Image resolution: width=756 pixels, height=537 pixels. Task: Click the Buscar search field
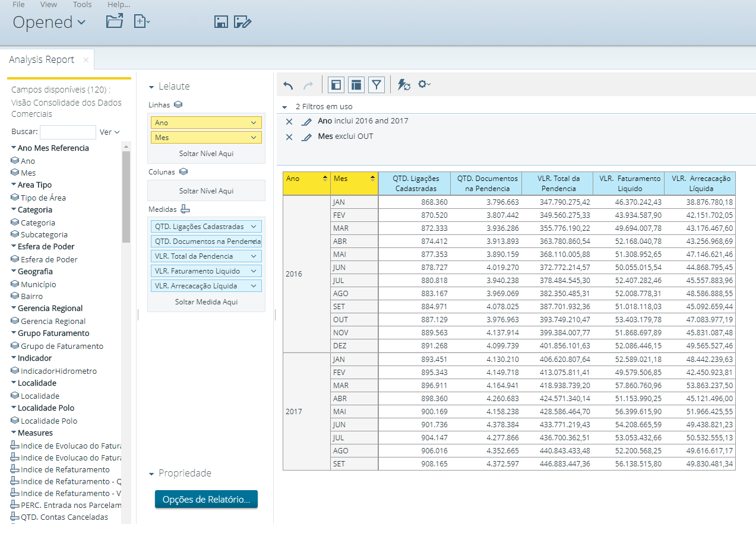[x=68, y=132]
